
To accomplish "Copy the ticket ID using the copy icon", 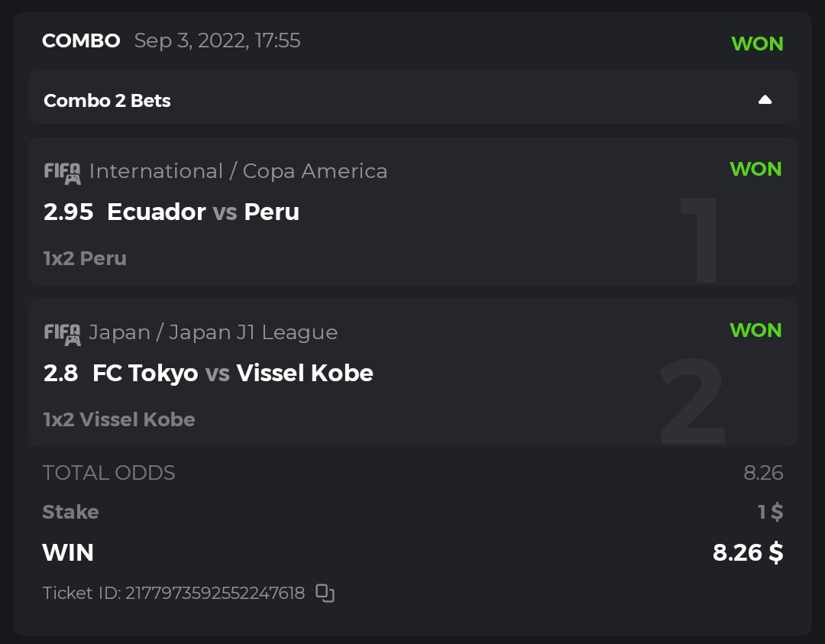I will 325,593.
